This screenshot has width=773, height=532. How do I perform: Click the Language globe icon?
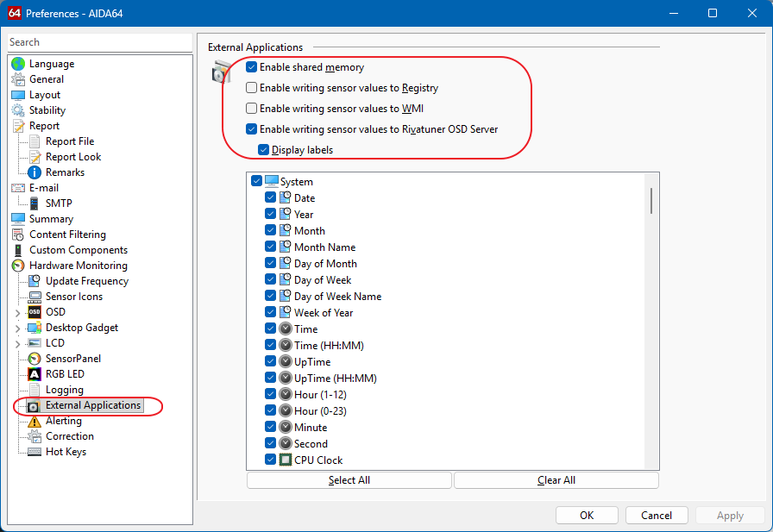18,64
